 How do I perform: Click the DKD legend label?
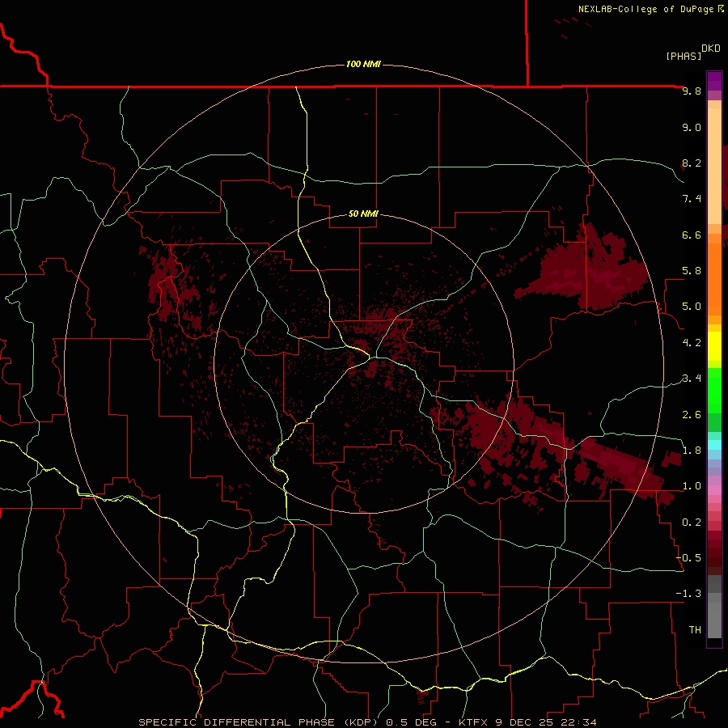[x=711, y=49]
